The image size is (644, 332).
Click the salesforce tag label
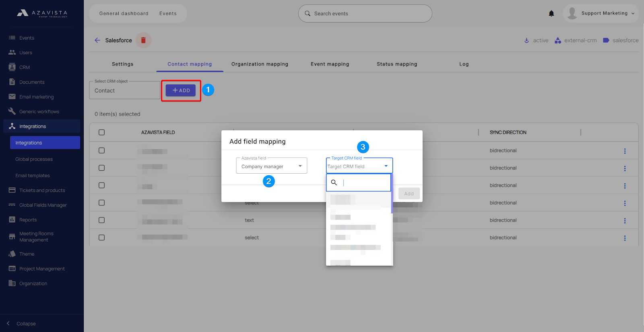(625, 40)
